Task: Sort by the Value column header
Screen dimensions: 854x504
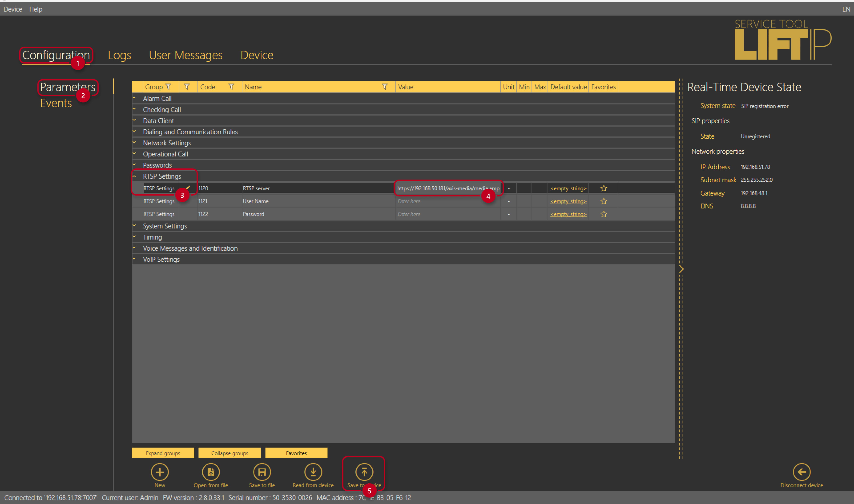Action: 448,87
